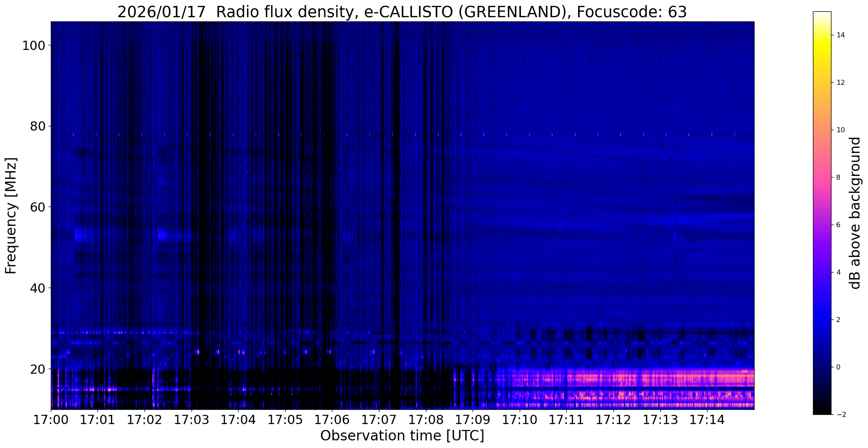Click the colorbar tick value 12
Screen dimensions: 868x448
pyautogui.click(x=841, y=82)
